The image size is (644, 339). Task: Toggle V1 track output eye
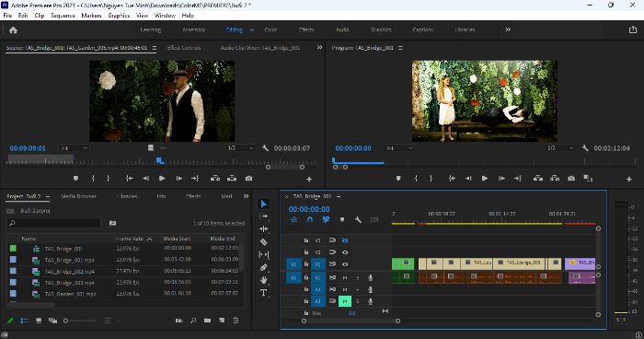coord(345,264)
